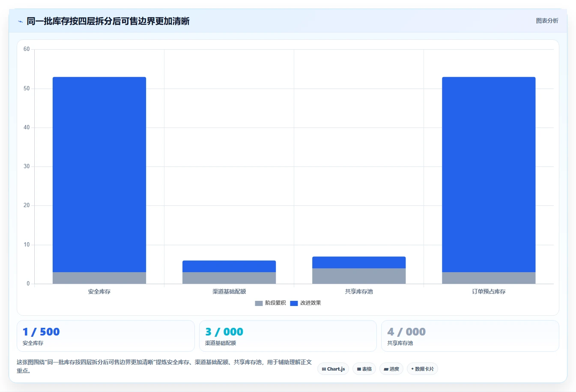
Task: Select the blue 订单预占库存 bar segment
Action: point(489,175)
